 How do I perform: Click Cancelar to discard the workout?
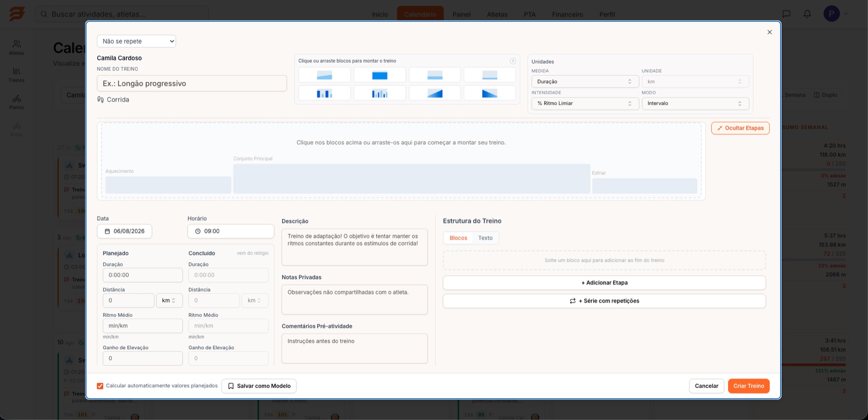coord(706,386)
